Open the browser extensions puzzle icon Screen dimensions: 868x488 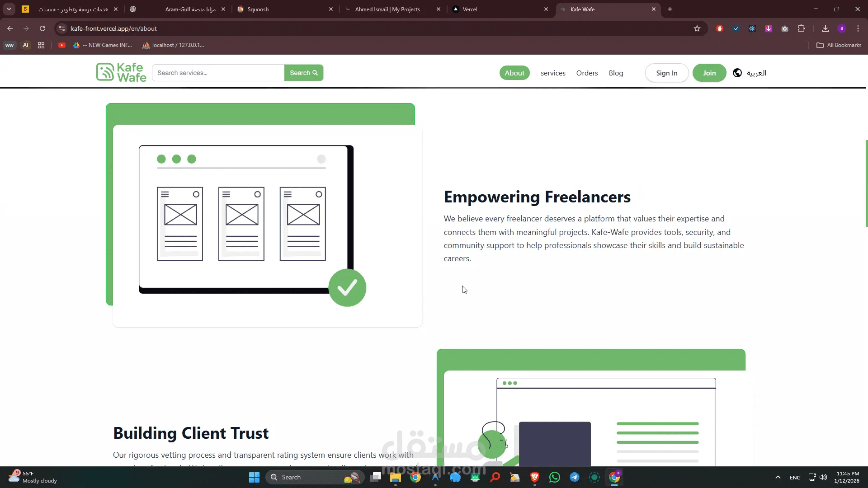click(x=801, y=28)
